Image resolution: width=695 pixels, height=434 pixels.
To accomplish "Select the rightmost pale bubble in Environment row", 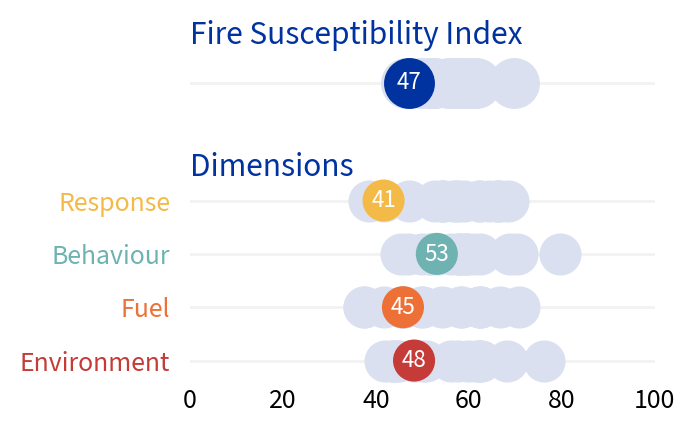I will 544,361.
